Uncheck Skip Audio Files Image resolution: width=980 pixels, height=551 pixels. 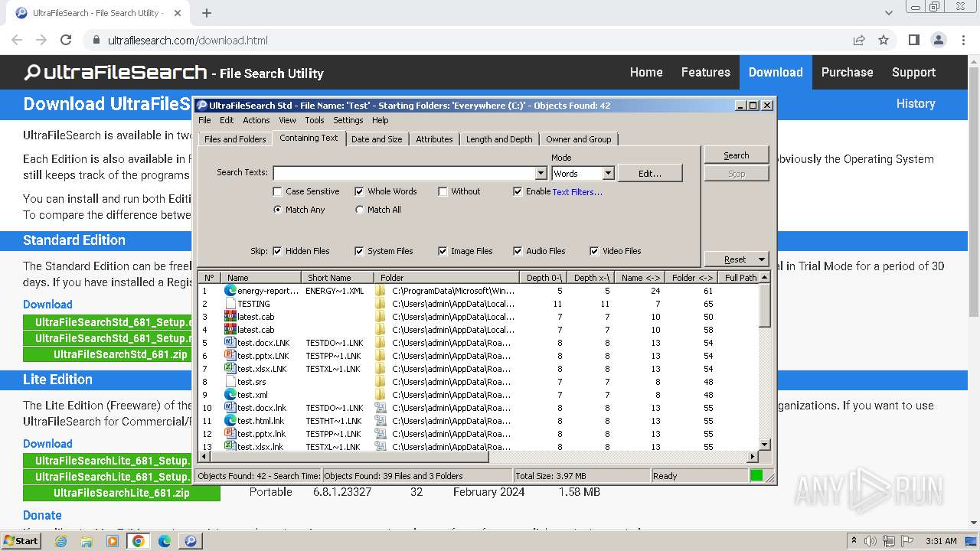[x=518, y=251]
